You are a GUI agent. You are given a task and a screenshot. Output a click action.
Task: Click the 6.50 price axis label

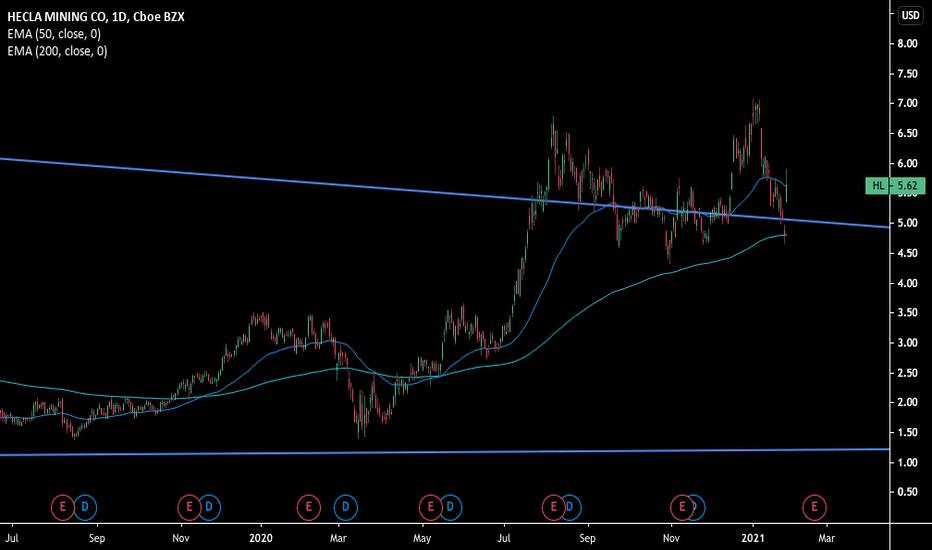[x=908, y=133]
